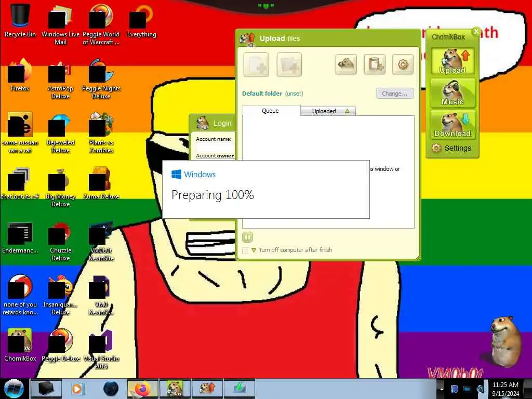Select the ChomikBox desktop icon
532x399 pixels.
(x=20, y=345)
